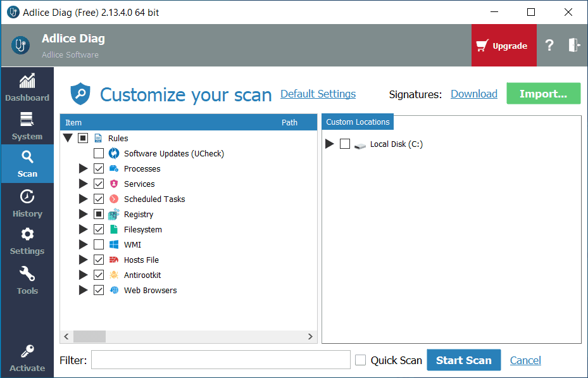Click the Rules document icon
Image resolution: width=588 pixels, height=378 pixels.
point(98,138)
